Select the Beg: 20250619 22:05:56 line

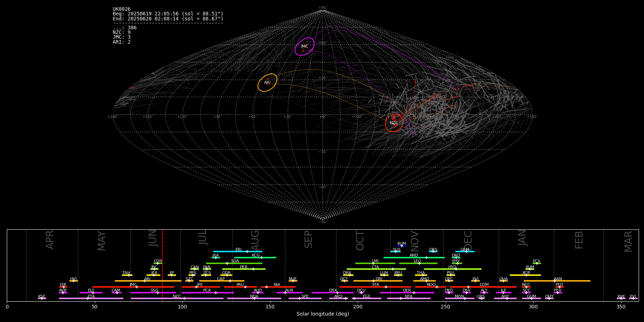coord(168,14)
